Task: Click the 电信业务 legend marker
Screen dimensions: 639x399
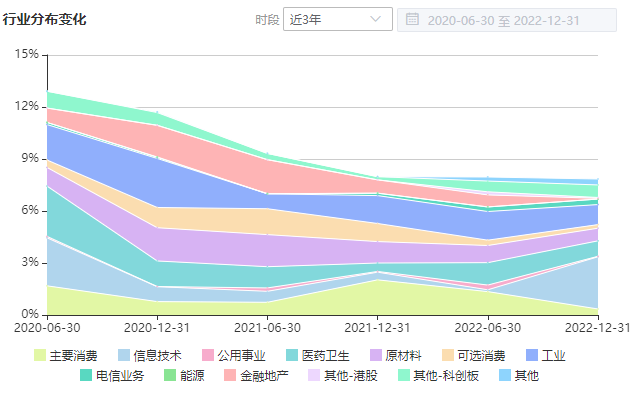Action: pos(86,375)
